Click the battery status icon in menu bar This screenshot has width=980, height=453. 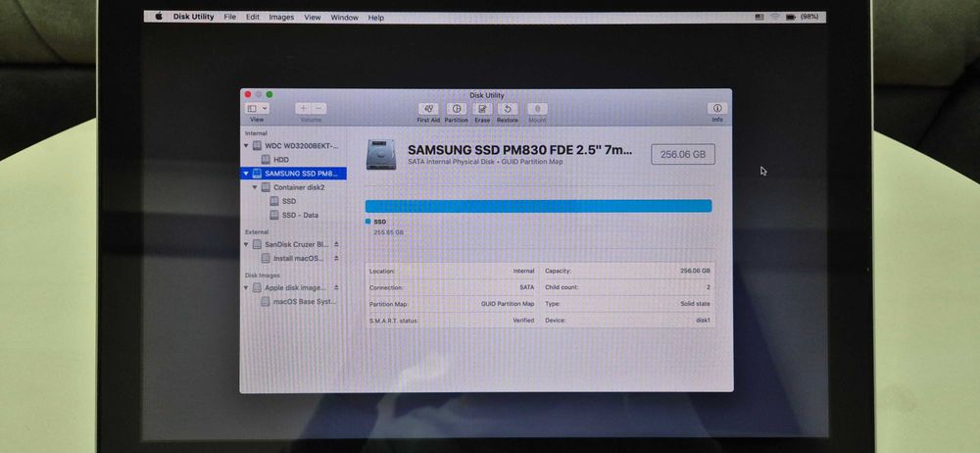(x=791, y=17)
